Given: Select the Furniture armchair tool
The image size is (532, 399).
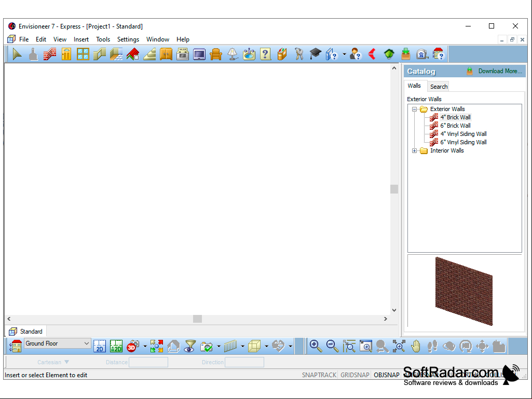Looking at the screenshot, I should point(216,54).
